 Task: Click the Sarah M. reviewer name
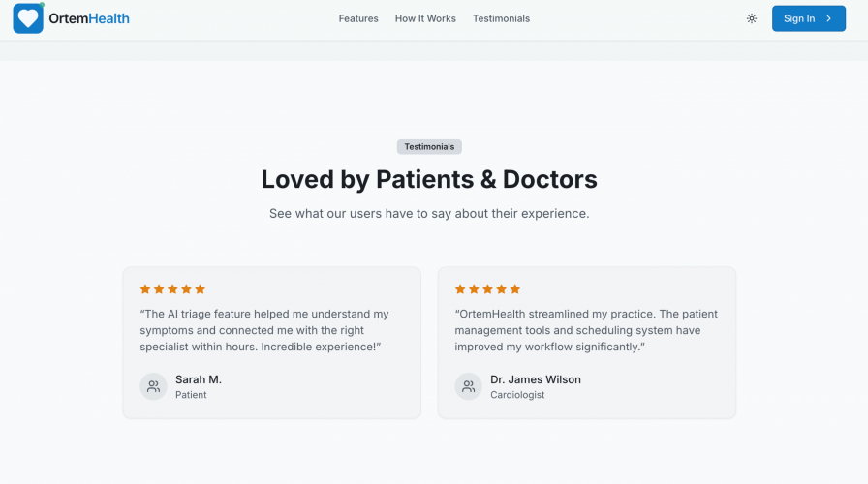pyautogui.click(x=199, y=379)
